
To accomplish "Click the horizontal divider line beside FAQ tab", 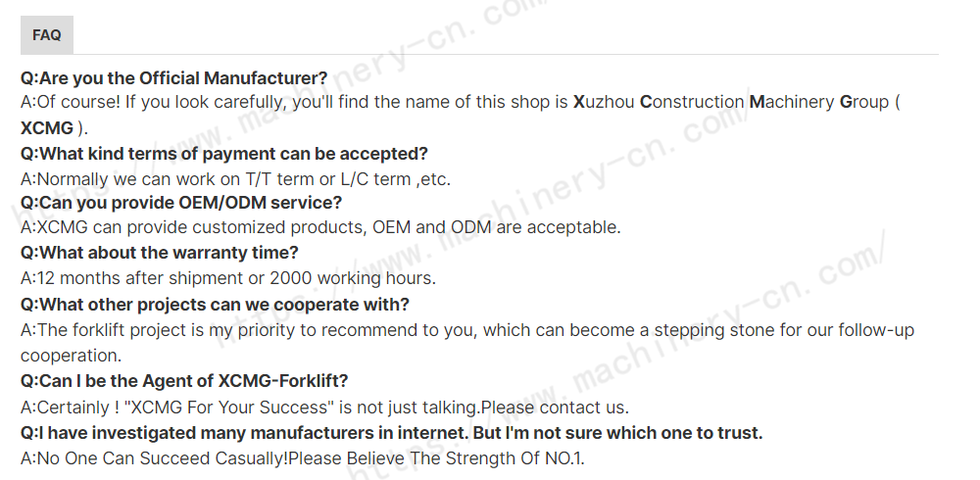I will [507, 55].
